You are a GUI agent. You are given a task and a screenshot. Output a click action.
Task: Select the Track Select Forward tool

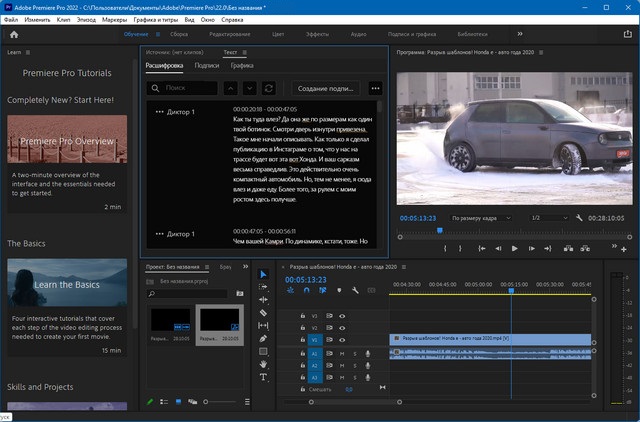point(264,287)
